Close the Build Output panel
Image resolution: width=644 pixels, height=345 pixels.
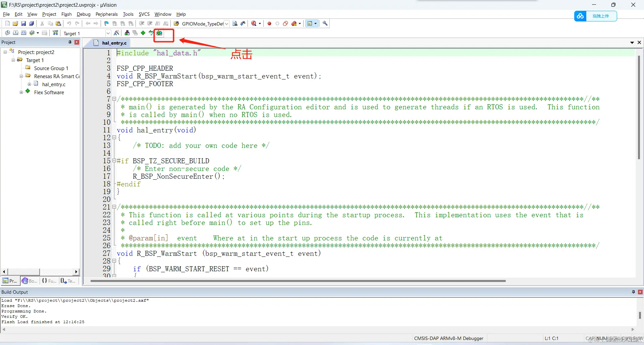[x=640, y=292]
